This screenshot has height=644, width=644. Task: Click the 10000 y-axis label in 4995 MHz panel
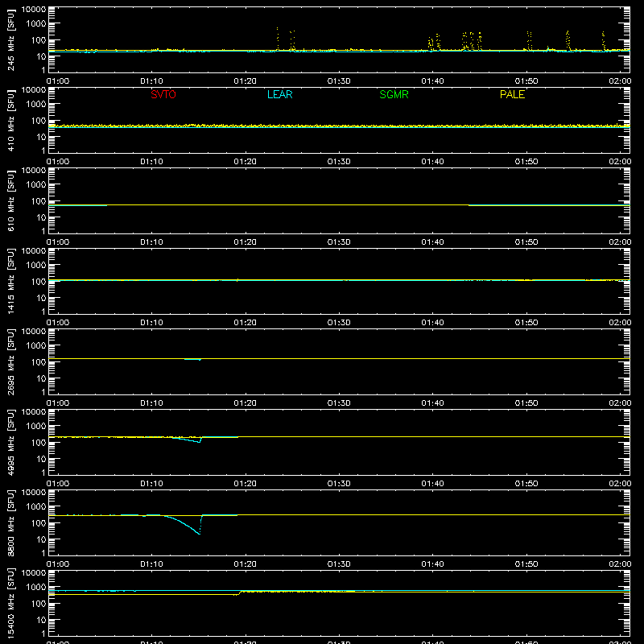[x=34, y=412]
